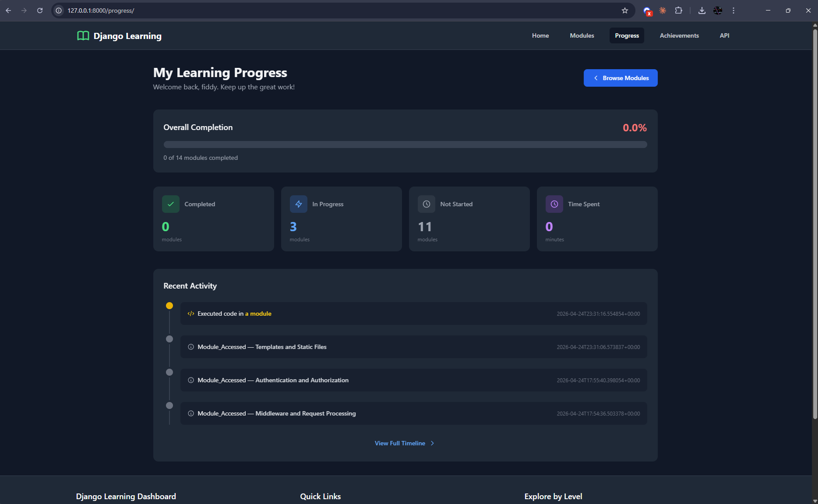The image size is (818, 504).
Task: Open the API nav item
Action: 724,35
